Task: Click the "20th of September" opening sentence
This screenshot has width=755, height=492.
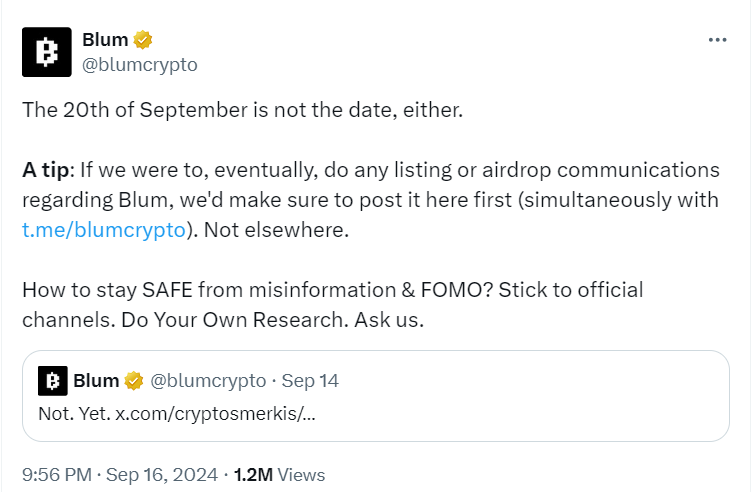Action: (x=242, y=110)
